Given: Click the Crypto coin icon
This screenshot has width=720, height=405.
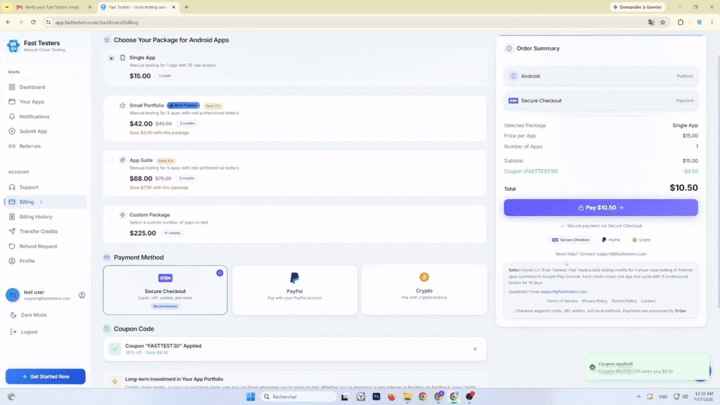Looking at the screenshot, I should pyautogui.click(x=424, y=277).
